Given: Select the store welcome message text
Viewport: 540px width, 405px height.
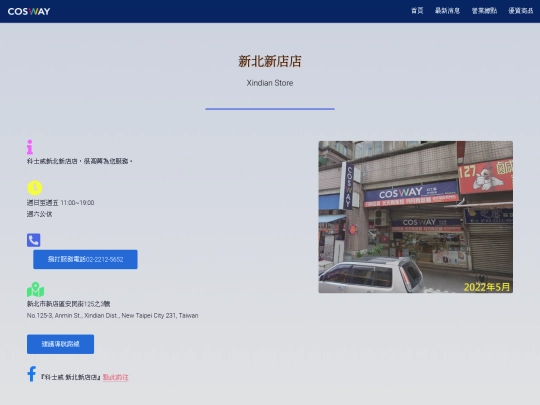Looking at the screenshot, I should [80, 161].
